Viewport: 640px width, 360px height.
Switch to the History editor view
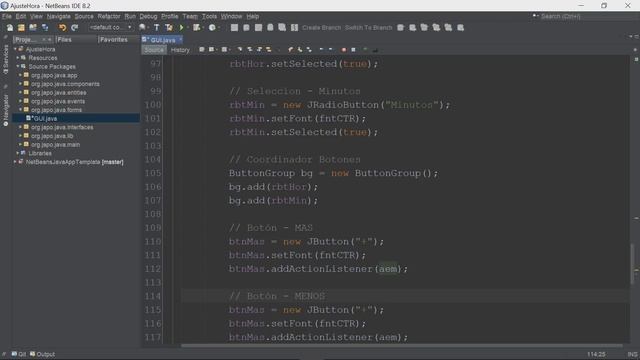[x=180, y=50]
